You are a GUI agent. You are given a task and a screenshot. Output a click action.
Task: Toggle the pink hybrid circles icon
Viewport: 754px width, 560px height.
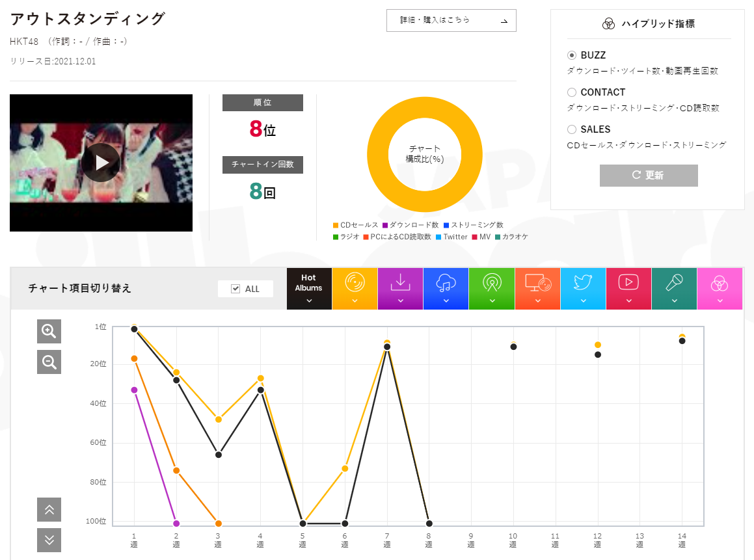coord(720,288)
